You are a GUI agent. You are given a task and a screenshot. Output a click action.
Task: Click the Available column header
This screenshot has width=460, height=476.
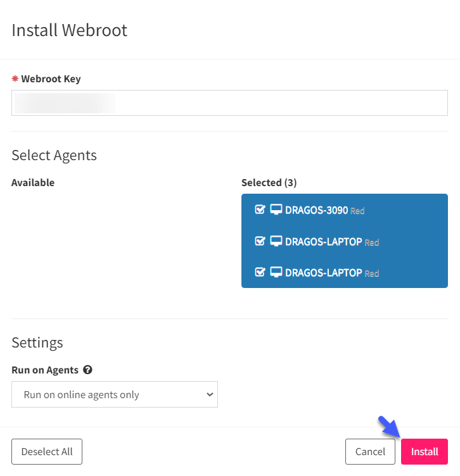click(x=33, y=182)
